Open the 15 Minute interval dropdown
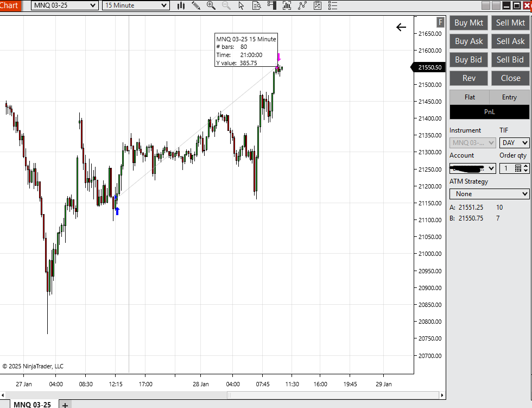 [x=136, y=5]
